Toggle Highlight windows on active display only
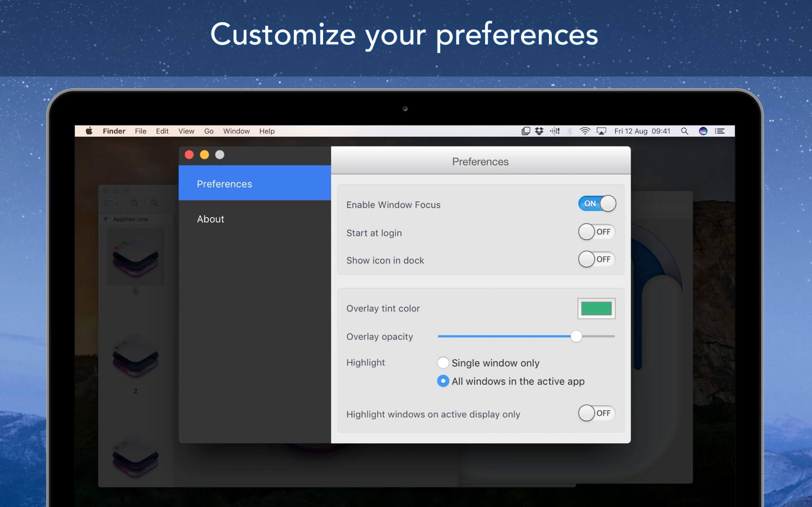The width and height of the screenshot is (812, 507). point(596,413)
